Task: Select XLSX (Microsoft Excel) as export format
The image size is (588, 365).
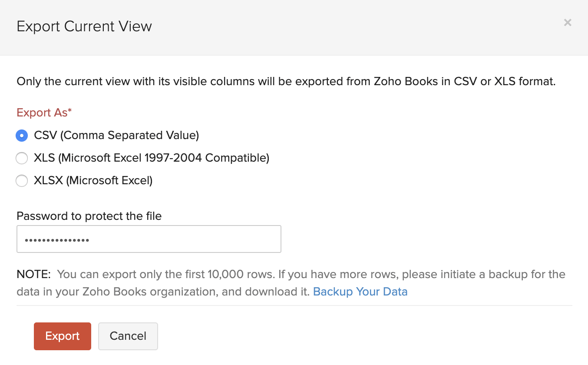Action: [22, 181]
